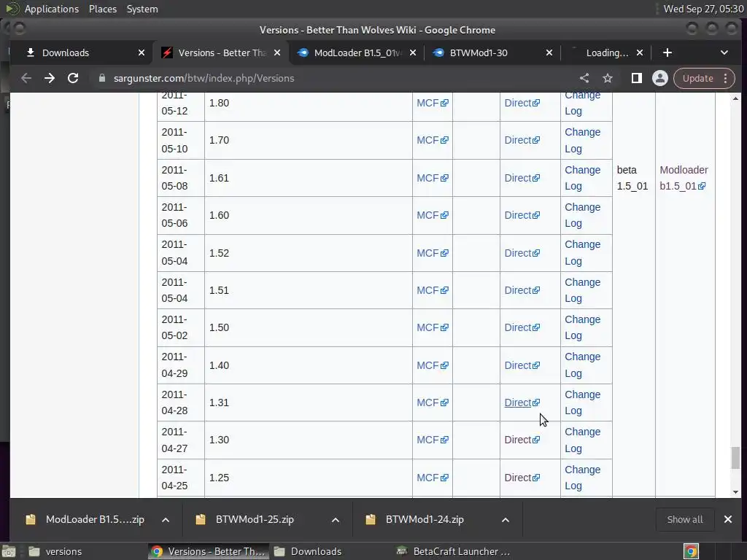Open Change Log for version 1.51
747x560 pixels.
tap(582, 290)
